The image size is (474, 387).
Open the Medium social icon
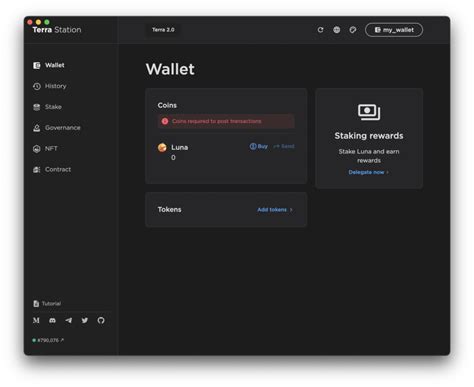[x=36, y=320]
